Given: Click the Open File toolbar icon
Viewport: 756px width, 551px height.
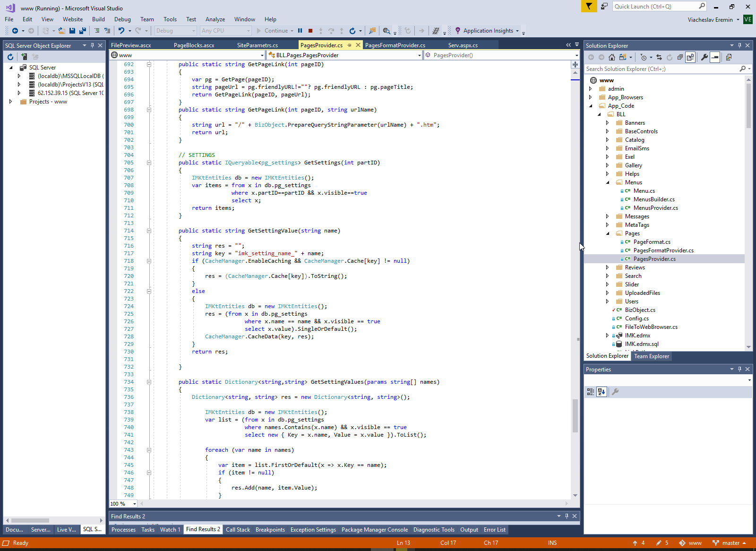Looking at the screenshot, I should coord(61,31).
